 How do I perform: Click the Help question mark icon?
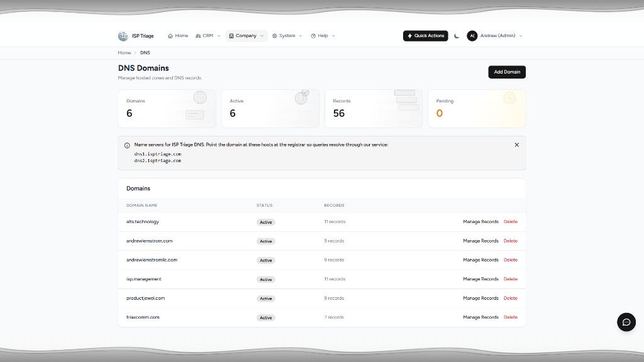click(x=313, y=36)
